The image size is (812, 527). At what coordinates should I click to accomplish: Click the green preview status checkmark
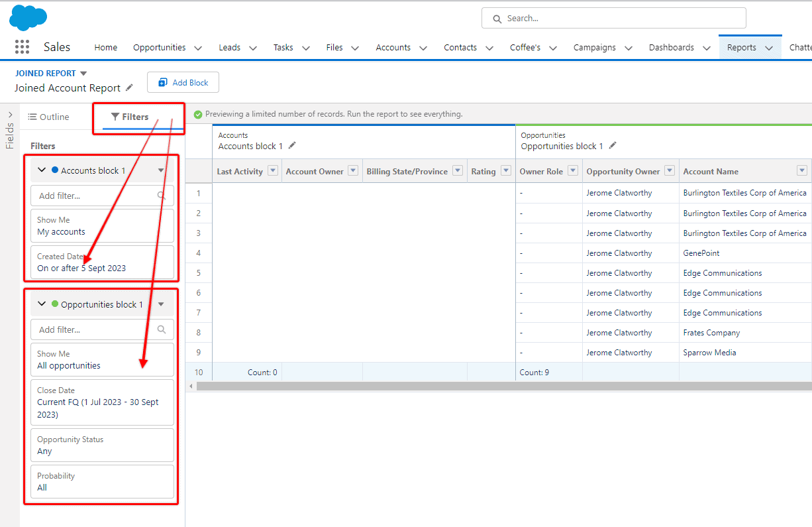coord(197,114)
